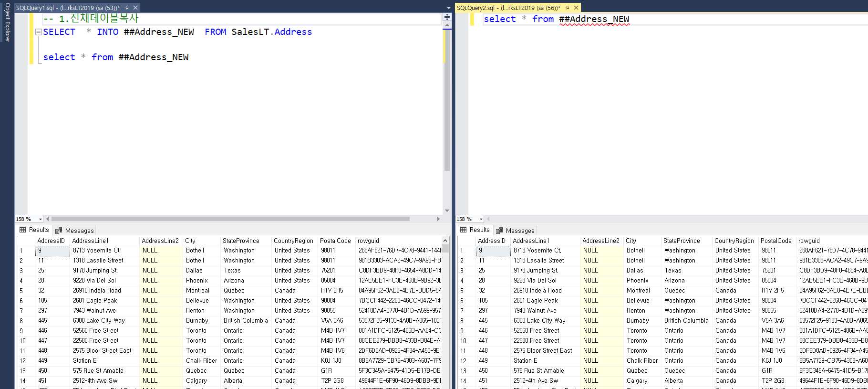The height and width of the screenshot is (389, 868).
Task: Click 'Chalk Riber' cell in SQLQuery2 results
Action: [x=642, y=361]
